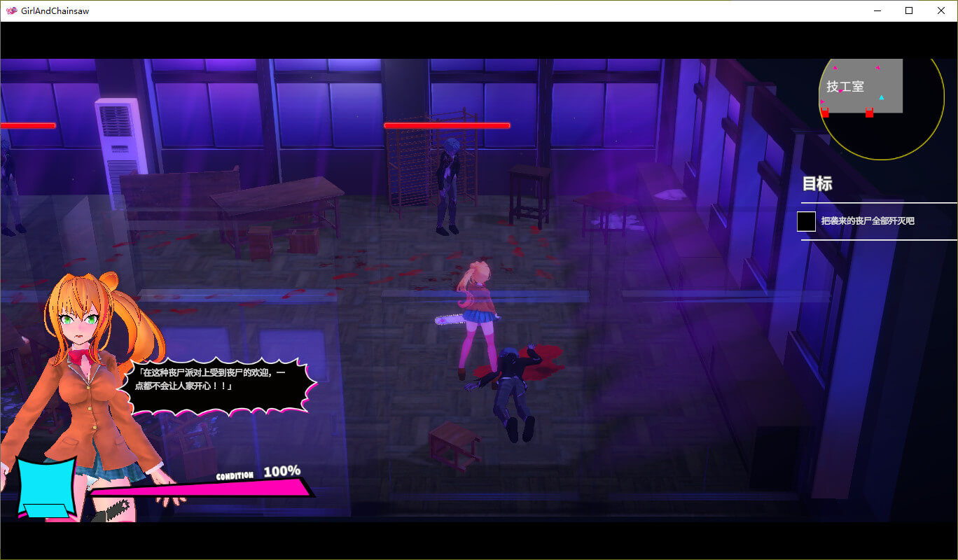Click the 技工室 room label on minimap

click(845, 87)
